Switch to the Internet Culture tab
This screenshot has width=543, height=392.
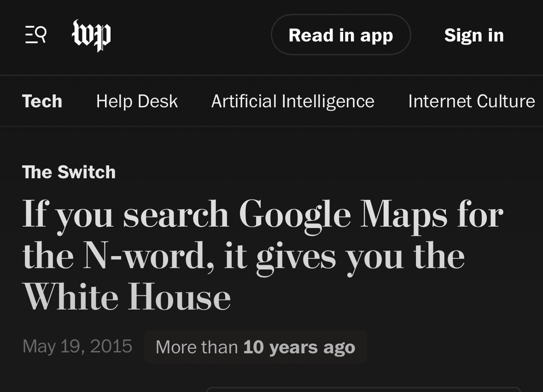[x=471, y=101]
